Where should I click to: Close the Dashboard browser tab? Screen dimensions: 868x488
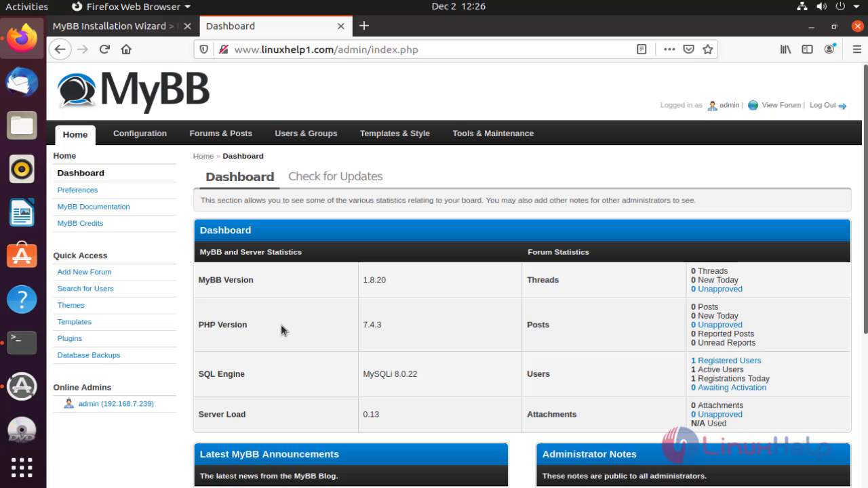[x=341, y=26]
